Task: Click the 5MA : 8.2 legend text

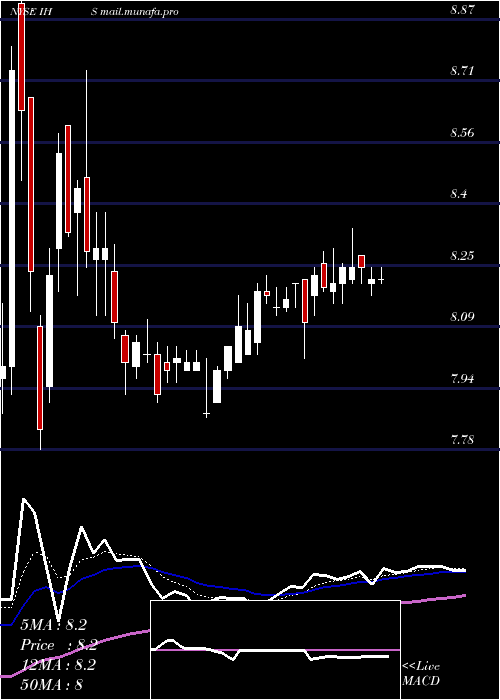Action: click(54, 625)
